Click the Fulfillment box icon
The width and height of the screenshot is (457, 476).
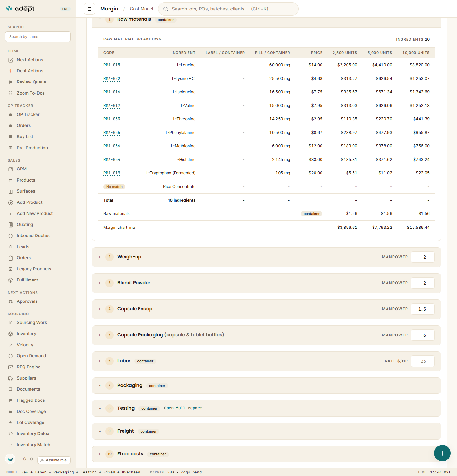pyautogui.click(x=10, y=280)
